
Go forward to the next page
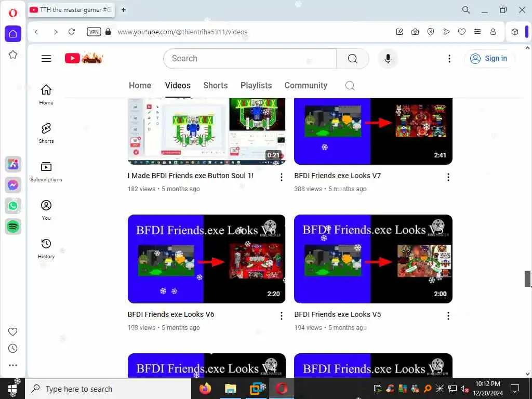pos(55,32)
